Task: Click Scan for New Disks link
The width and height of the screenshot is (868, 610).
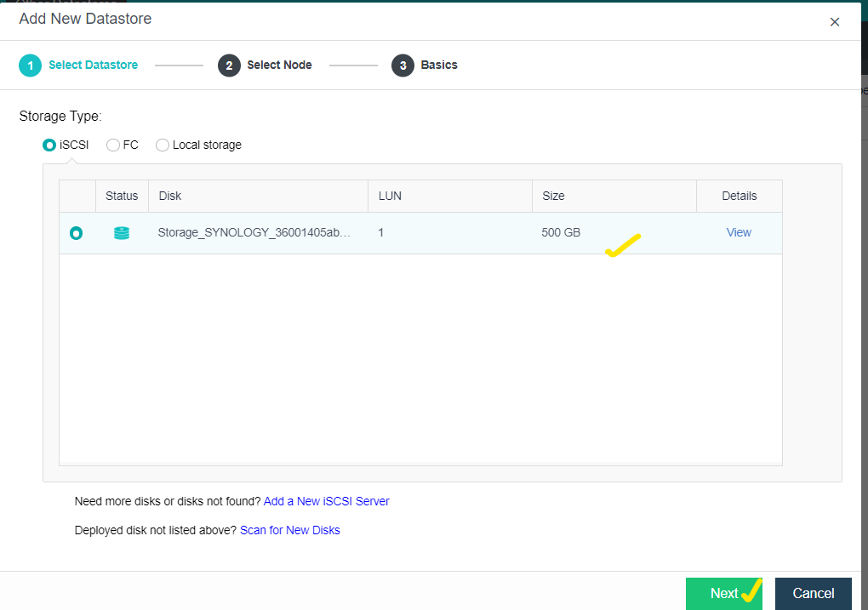Action: tap(289, 530)
